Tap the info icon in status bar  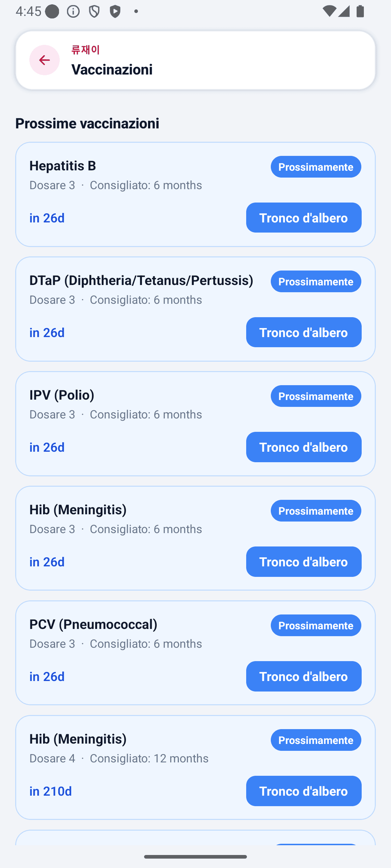73,12
